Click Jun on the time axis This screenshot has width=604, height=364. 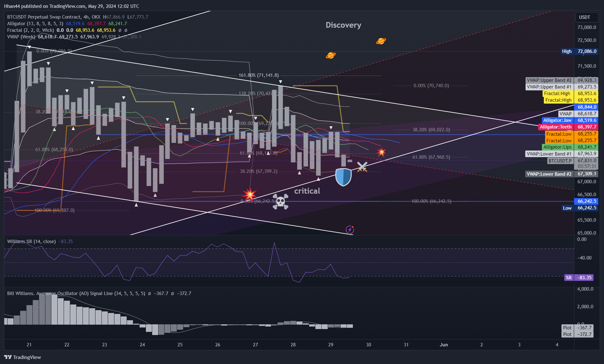pos(444,345)
